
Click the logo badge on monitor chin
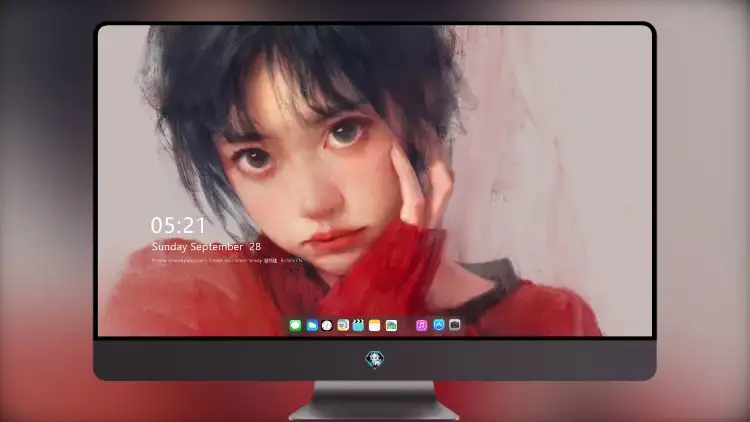point(375,359)
